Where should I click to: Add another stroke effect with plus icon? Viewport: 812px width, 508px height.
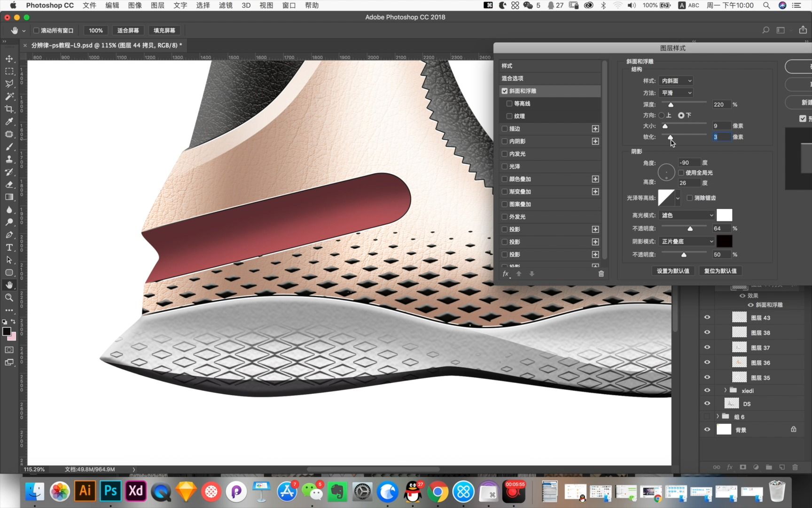pyautogui.click(x=595, y=128)
